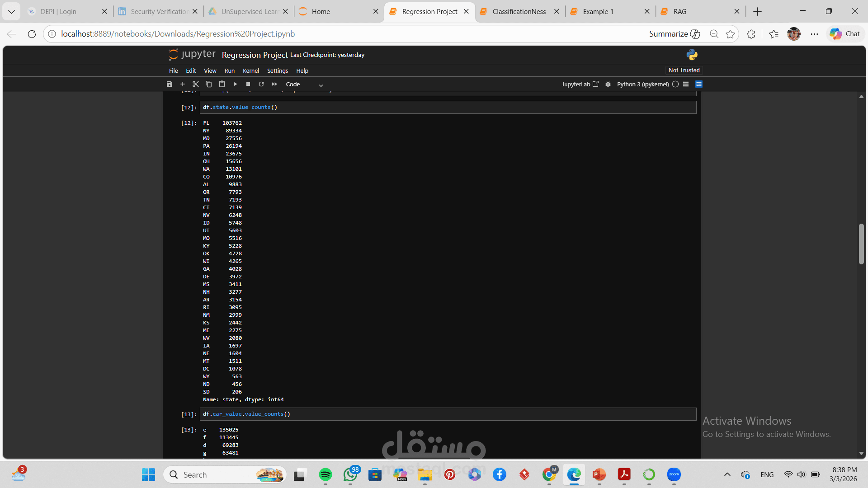Enable the debugger bug icon
The width and height of the screenshot is (868, 488).
click(608, 84)
